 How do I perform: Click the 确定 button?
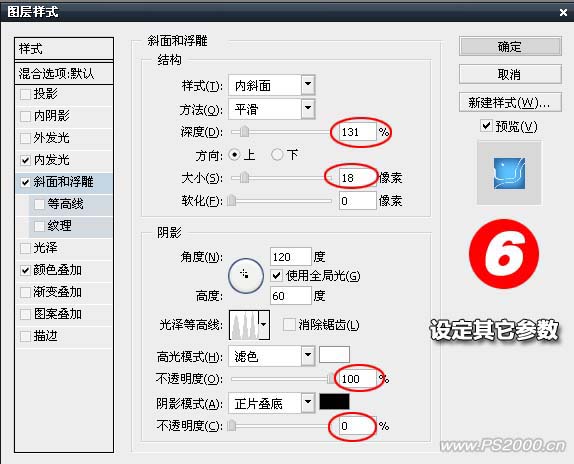(510, 46)
